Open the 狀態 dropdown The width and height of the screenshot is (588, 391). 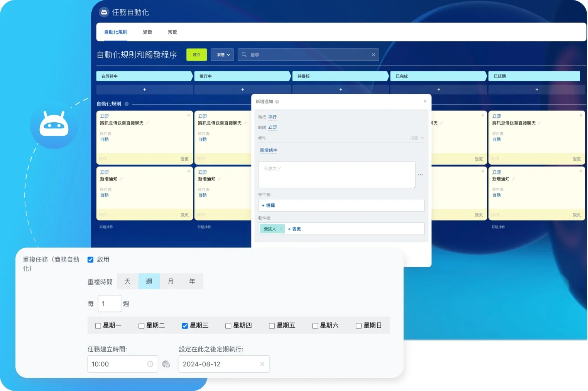pos(222,54)
